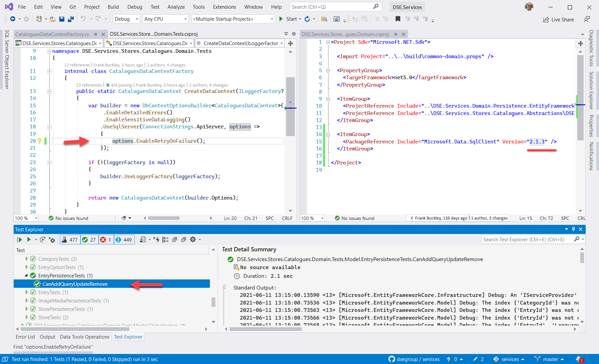Open the Any CPU platform dropdown

click(165, 19)
